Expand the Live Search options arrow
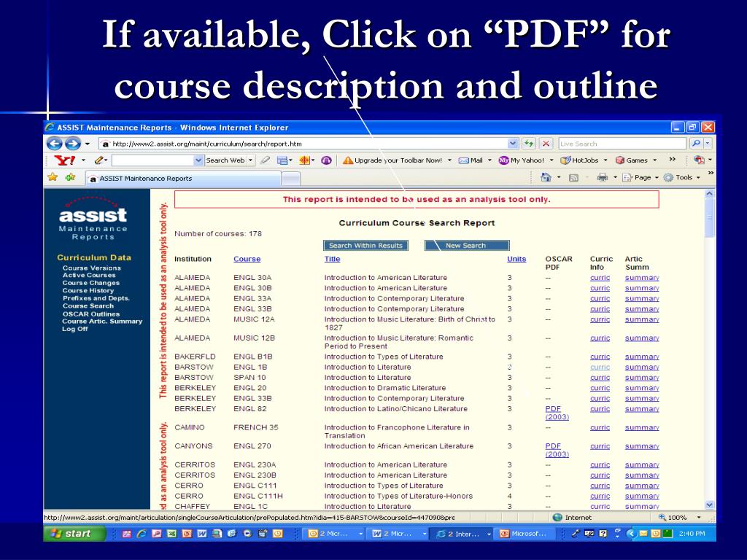 [x=708, y=144]
